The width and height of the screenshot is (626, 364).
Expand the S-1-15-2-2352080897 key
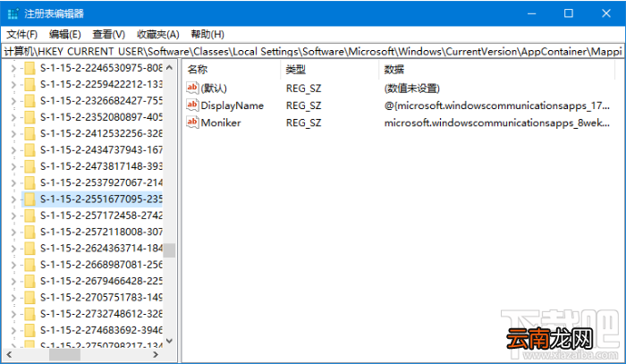13,117
